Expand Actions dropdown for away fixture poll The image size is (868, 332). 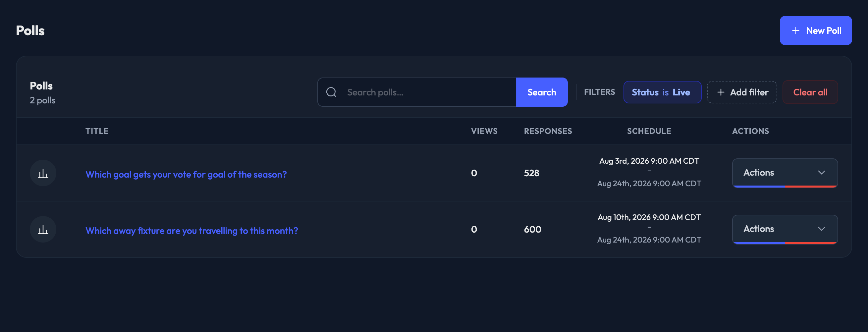(785, 229)
